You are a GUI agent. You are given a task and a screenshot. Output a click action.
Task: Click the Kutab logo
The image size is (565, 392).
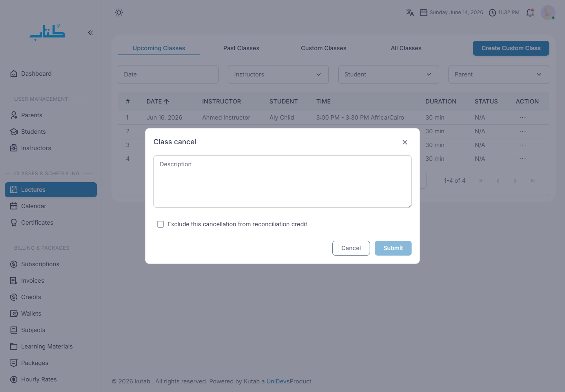click(x=47, y=32)
